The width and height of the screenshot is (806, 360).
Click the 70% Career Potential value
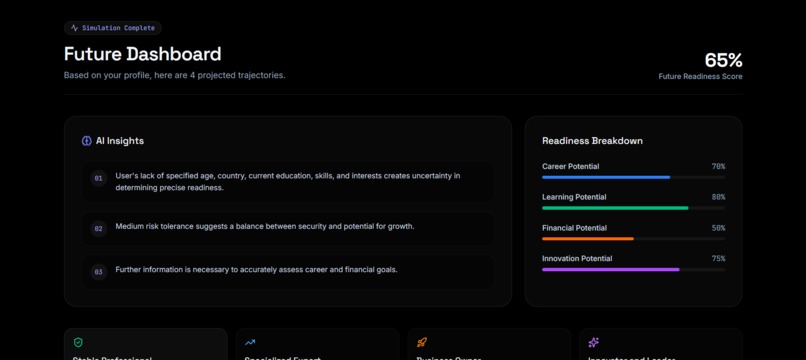click(x=718, y=167)
